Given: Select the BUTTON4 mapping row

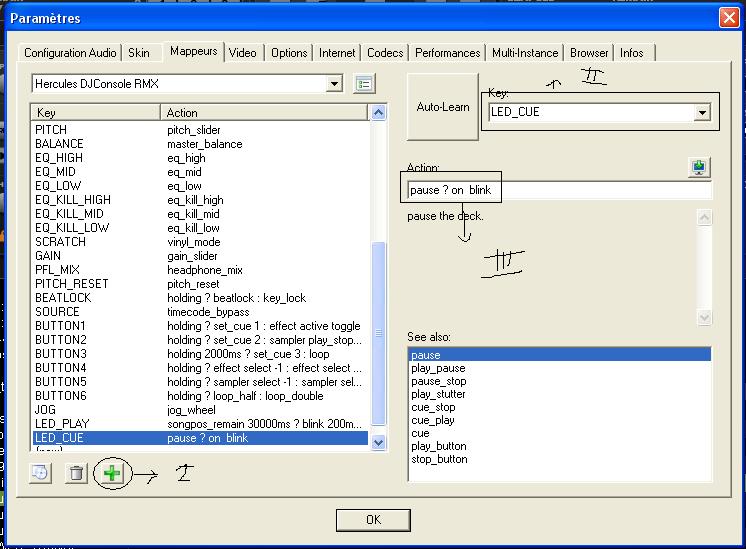Looking at the screenshot, I should click(200, 368).
